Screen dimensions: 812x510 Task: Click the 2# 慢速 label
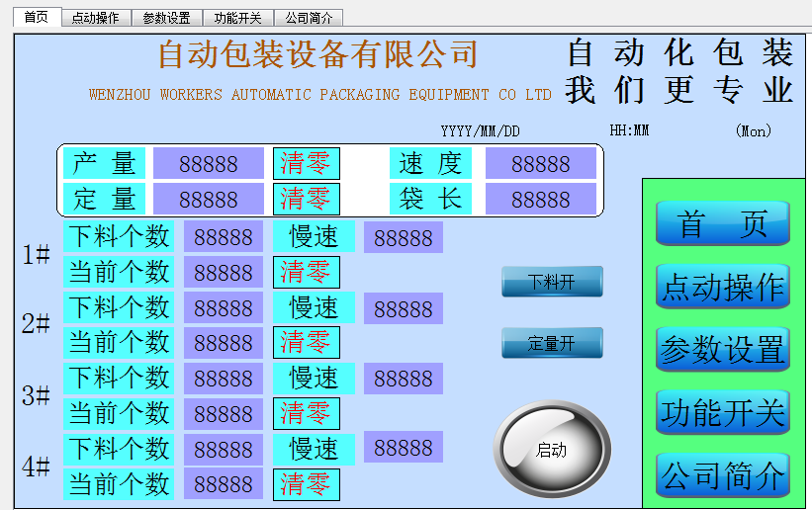click(x=315, y=307)
